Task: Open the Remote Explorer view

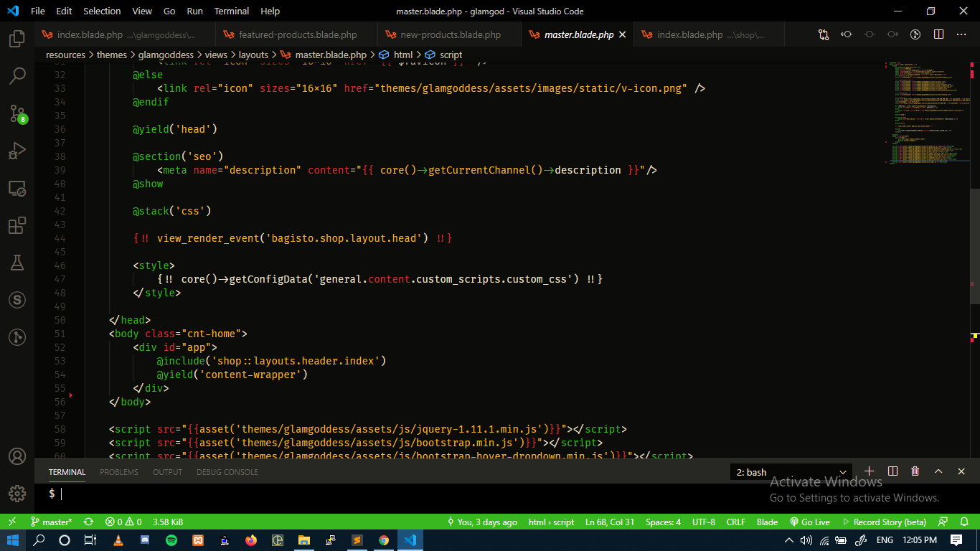Action: [x=17, y=188]
